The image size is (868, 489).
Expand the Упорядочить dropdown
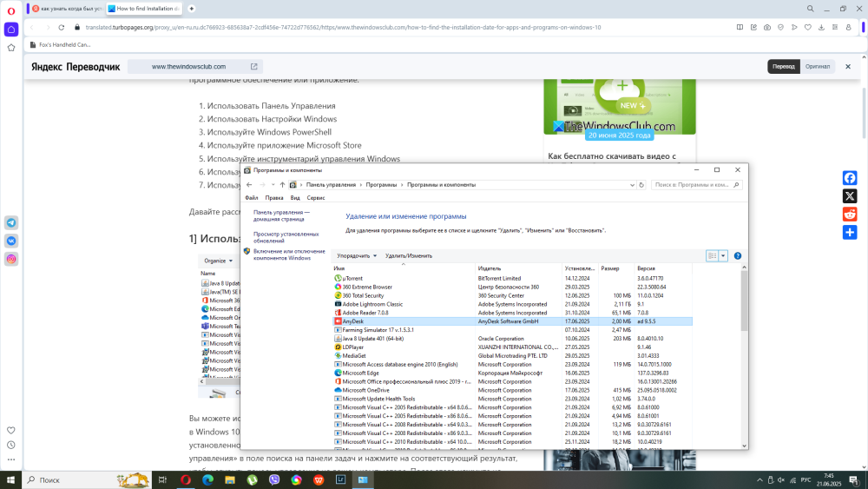click(x=357, y=256)
